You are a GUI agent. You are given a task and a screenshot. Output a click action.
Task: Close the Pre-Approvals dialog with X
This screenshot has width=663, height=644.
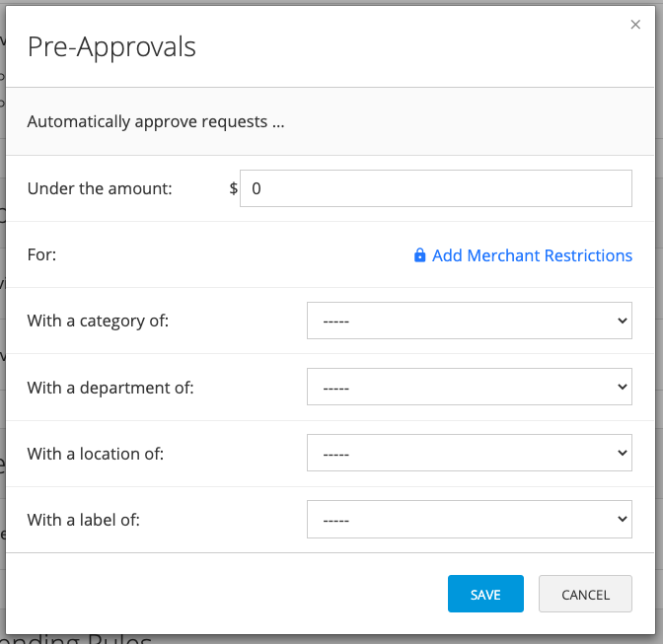[635, 25]
